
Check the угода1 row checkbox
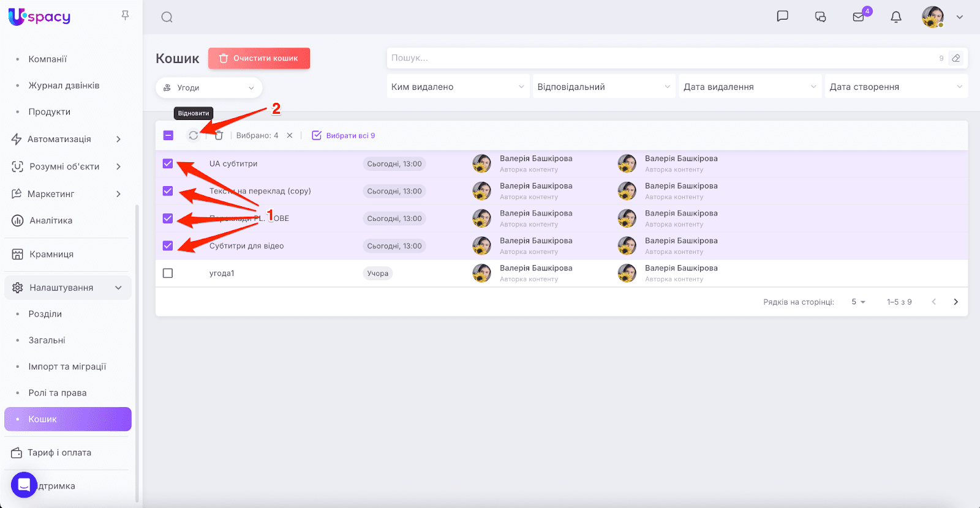(x=168, y=273)
